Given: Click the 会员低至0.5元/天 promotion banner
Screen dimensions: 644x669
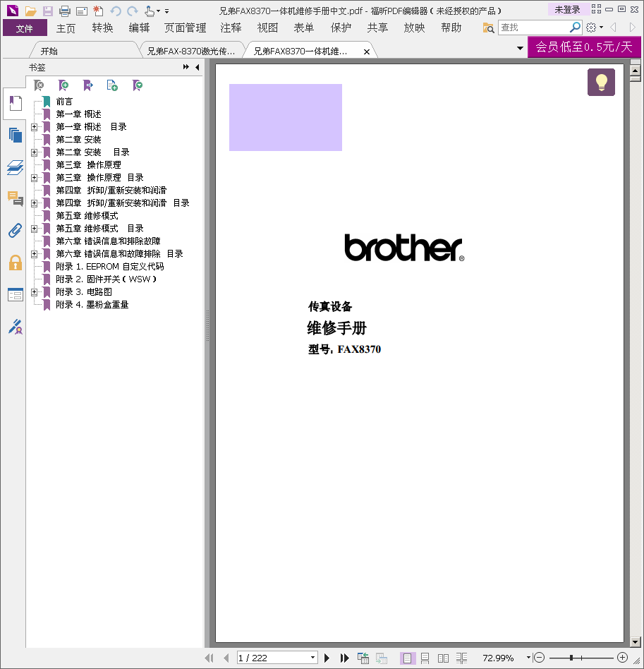Looking at the screenshot, I should point(584,47).
